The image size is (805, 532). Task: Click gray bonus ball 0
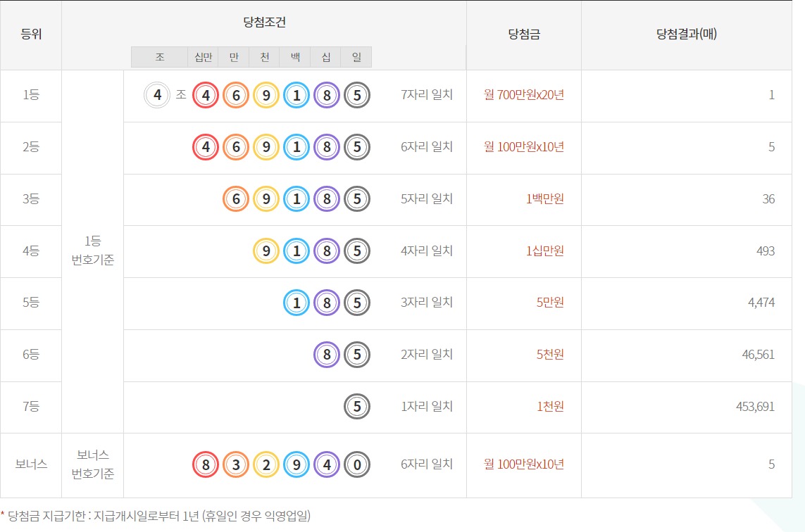tap(357, 464)
